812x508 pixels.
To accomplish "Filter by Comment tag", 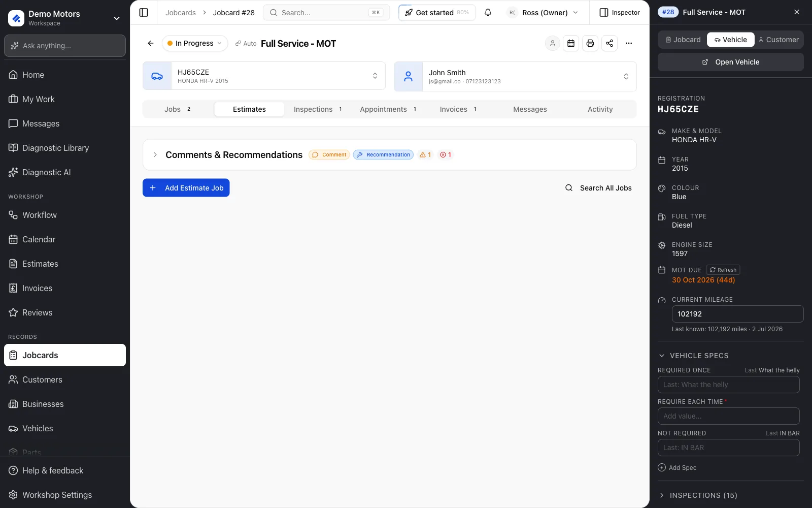I will coord(329,155).
